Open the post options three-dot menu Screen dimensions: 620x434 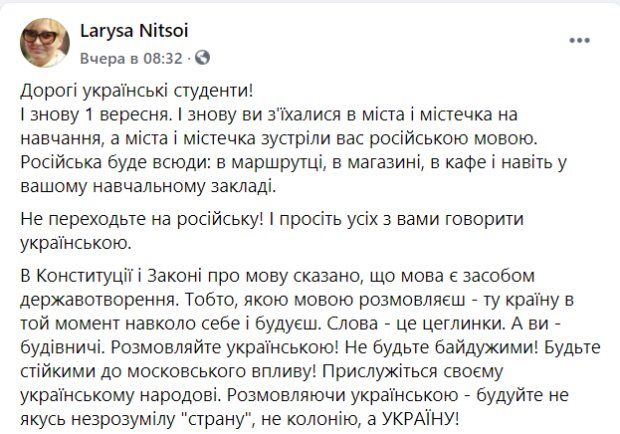(x=578, y=39)
